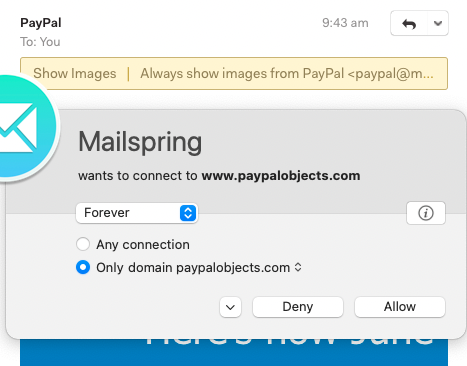Click the To: You recipient line
Viewport: 467px width, 366px height.
tap(40, 42)
